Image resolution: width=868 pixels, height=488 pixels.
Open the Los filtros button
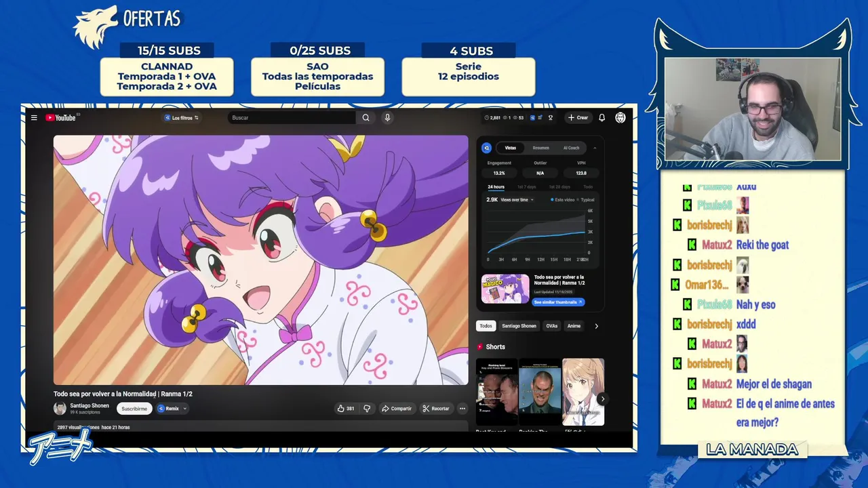coord(181,117)
